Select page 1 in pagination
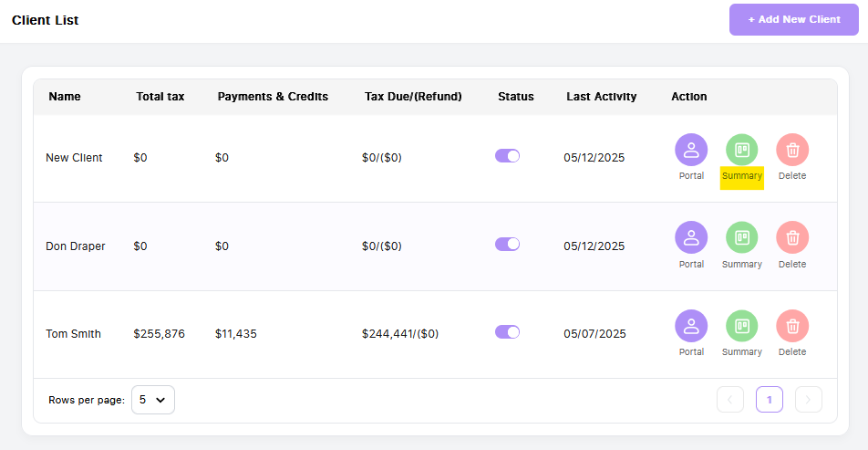868x450 pixels. click(769, 400)
